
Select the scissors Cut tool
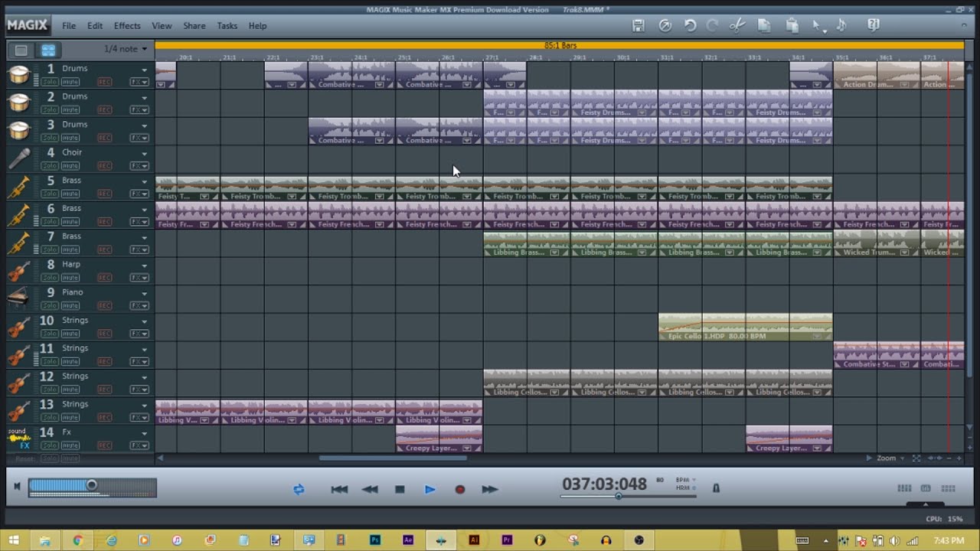pyautogui.click(x=737, y=25)
